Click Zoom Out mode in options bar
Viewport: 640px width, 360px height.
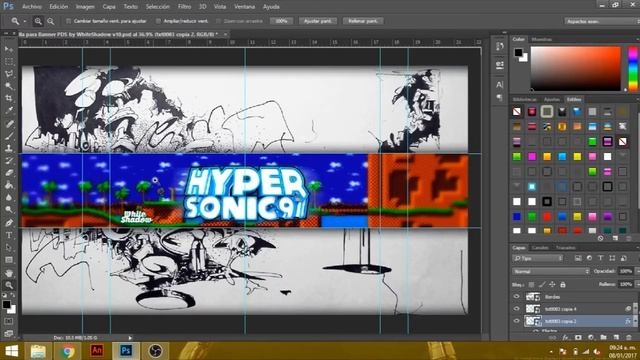(51, 21)
